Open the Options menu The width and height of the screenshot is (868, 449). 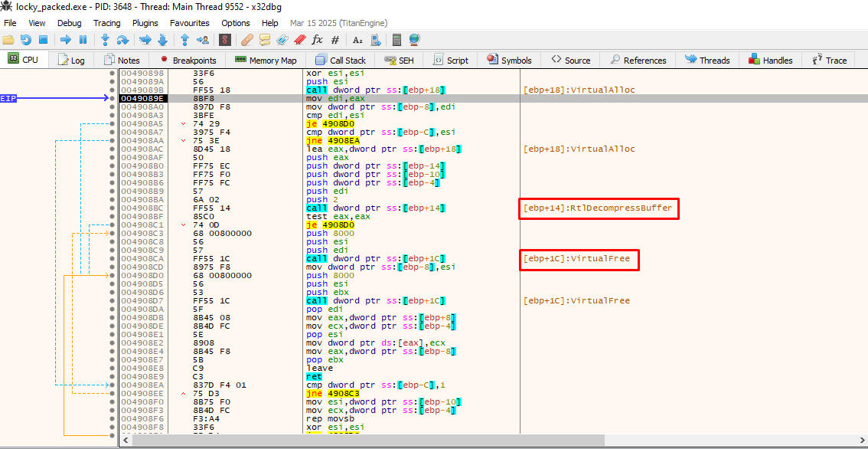click(x=236, y=23)
